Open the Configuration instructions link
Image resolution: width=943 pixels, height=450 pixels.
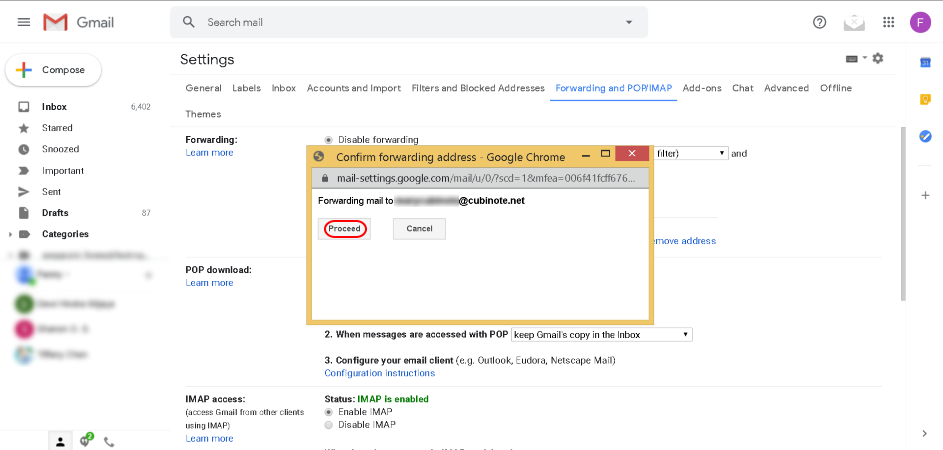[x=379, y=373]
